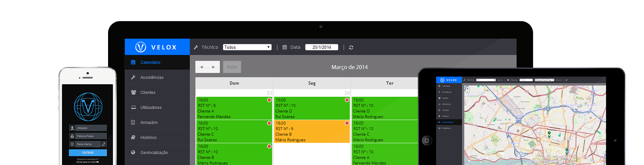Open the Empresa Teste Final dropdown

coord(545,80)
